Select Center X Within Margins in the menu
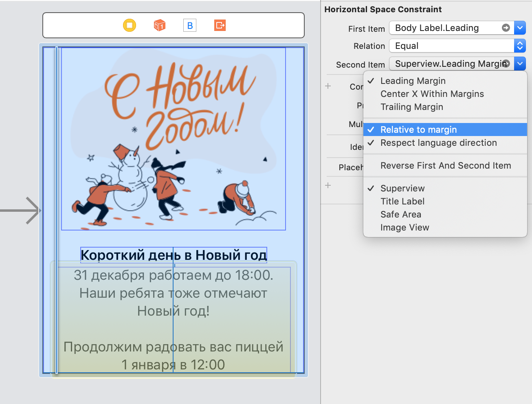The image size is (532, 404). [432, 94]
